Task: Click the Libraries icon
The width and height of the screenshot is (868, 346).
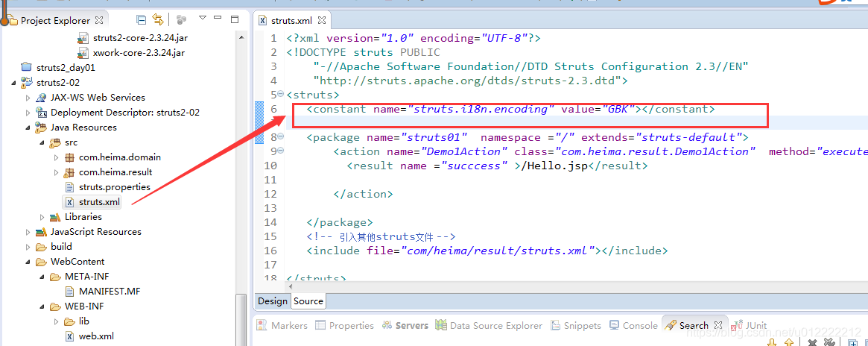Action: [x=55, y=217]
